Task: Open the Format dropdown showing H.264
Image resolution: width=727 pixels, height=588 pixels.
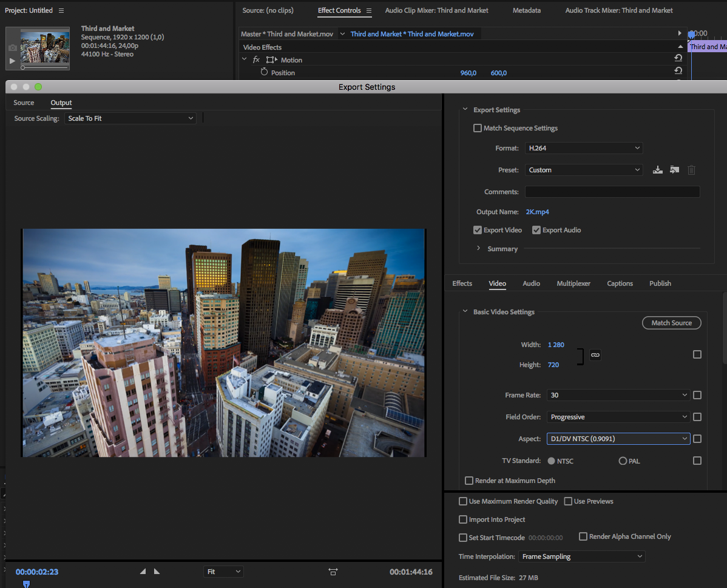Action: tap(583, 148)
